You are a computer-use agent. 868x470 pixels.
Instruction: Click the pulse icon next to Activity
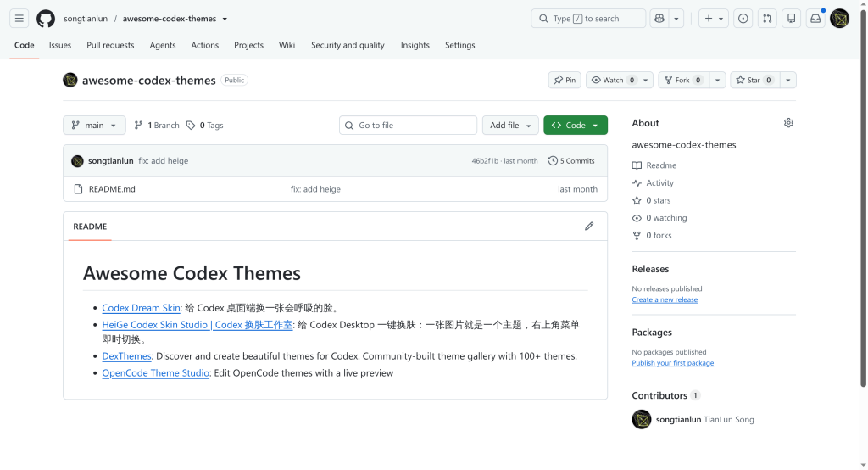637,183
